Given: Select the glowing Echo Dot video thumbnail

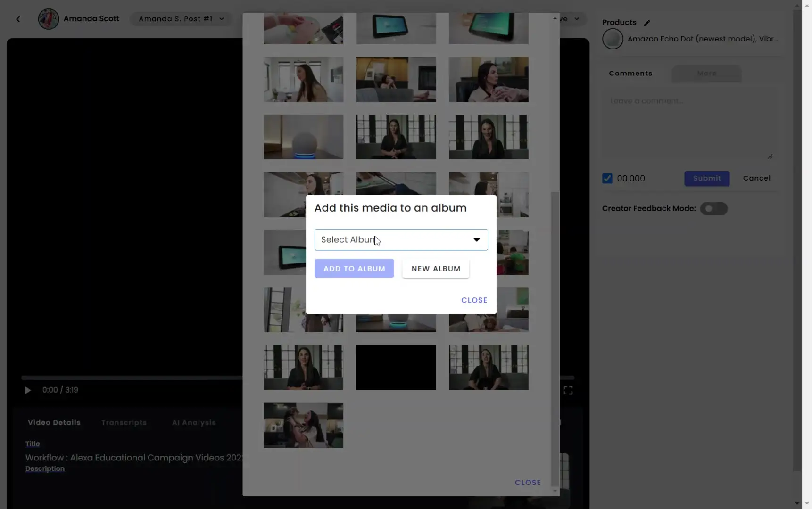Looking at the screenshot, I should (x=303, y=137).
